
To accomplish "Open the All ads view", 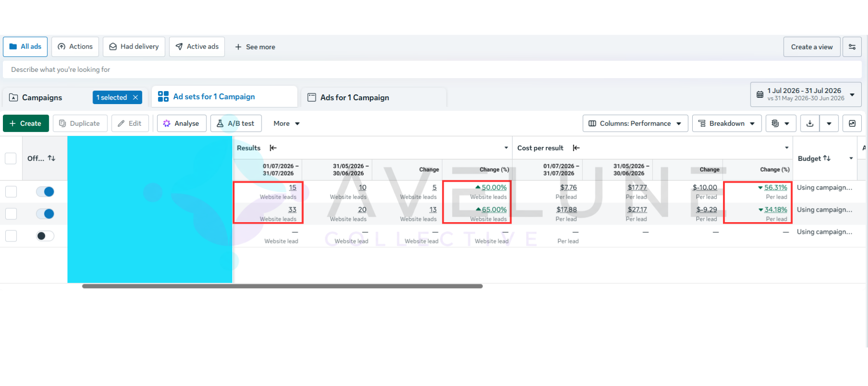I will click(26, 47).
